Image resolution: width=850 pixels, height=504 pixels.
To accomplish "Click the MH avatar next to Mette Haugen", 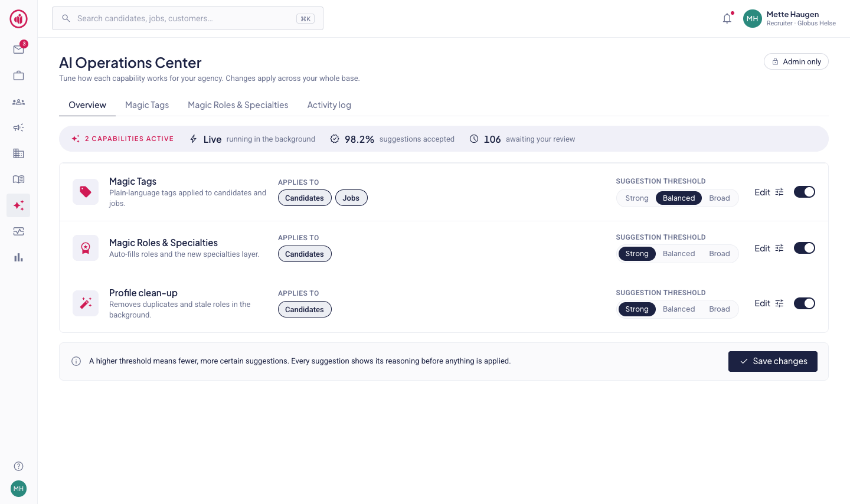I will coord(752,18).
